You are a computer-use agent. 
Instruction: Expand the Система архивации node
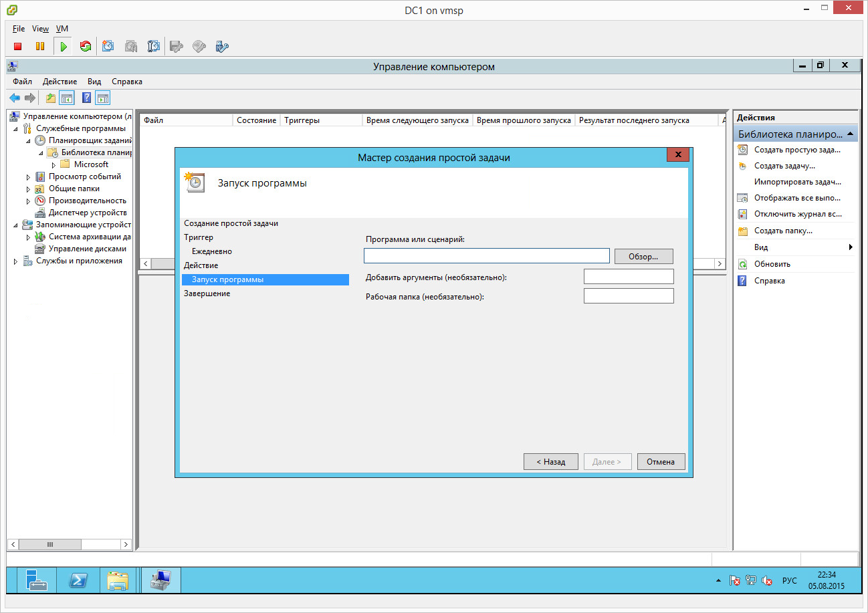point(28,237)
